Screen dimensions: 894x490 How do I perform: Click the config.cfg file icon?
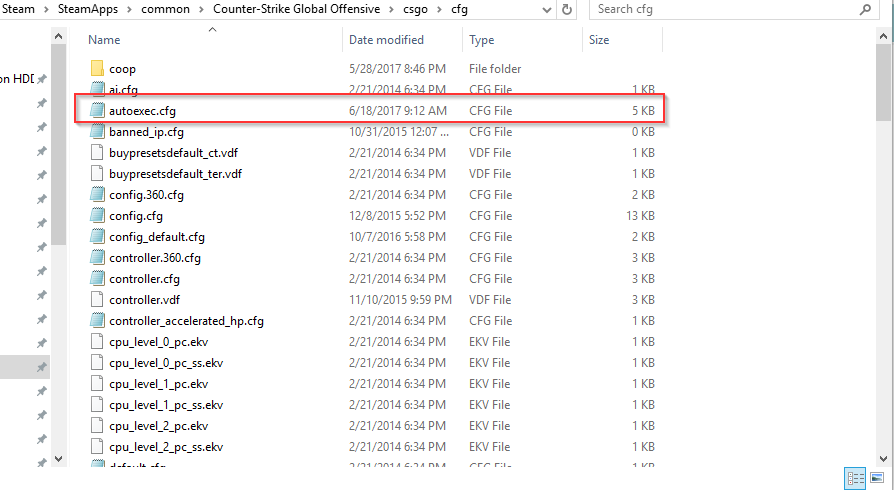point(97,216)
